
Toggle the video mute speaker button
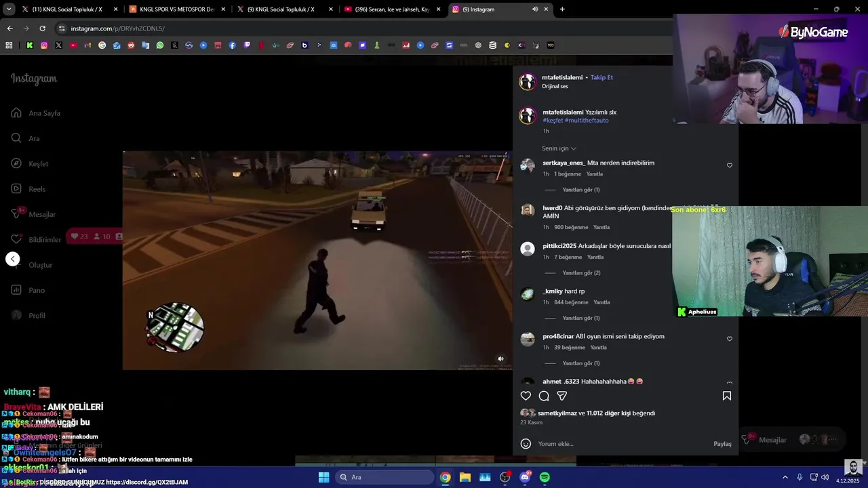[501, 359]
